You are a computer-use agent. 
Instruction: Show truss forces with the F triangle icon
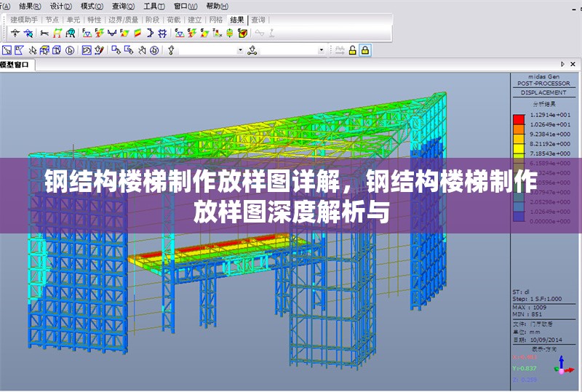click(87, 33)
